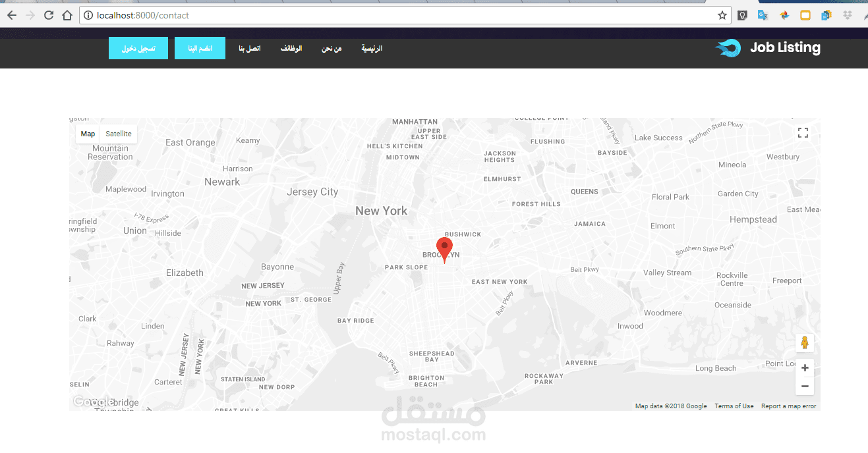Image resolution: width=868 pixels, height=453 pixels.
Task: Toggle fullscreen view of the map
Action: tap(803, 133)
